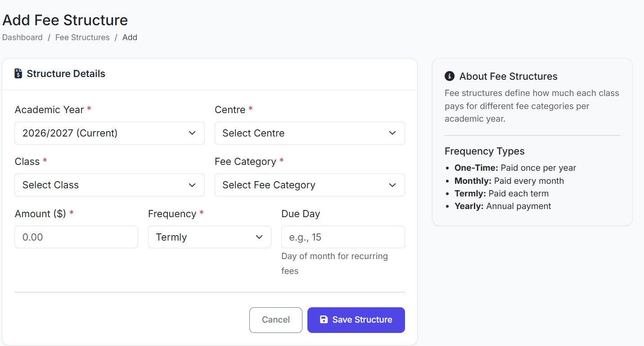Open the Frequency dropdown showing Termly

(x=209, y=237)
